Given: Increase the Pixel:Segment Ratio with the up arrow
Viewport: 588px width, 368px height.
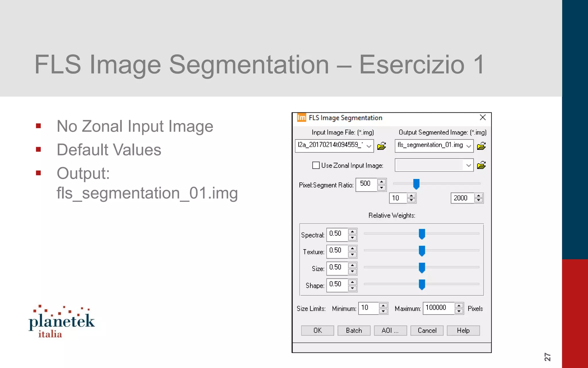Looking at the screenshot, I should (x=381, y=182).
